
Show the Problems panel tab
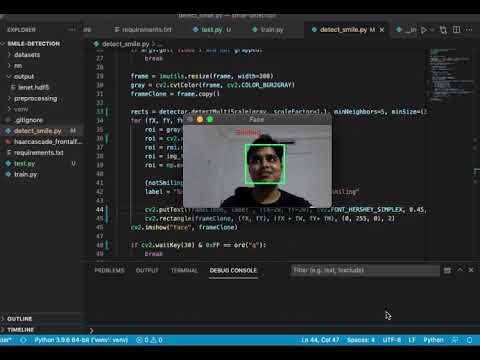(x=109, y=270)
